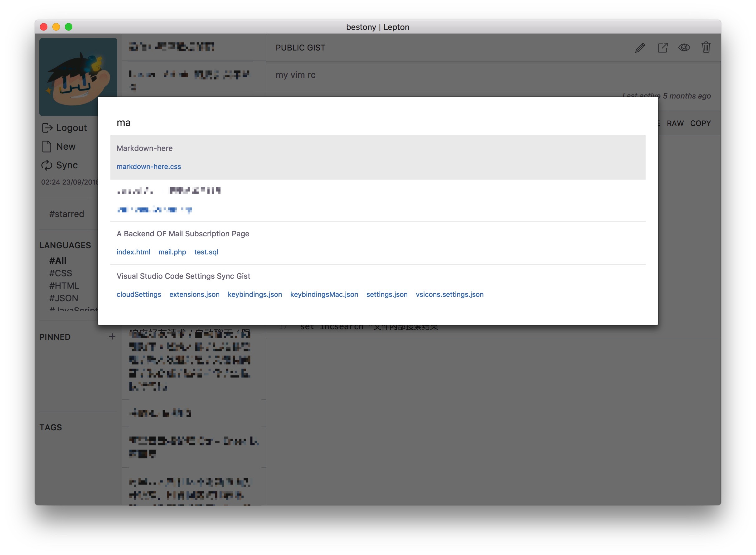The width and height of the screenshot is (756, 555).
Task: Click the RAW button
Action: click(x=675, y=123)
